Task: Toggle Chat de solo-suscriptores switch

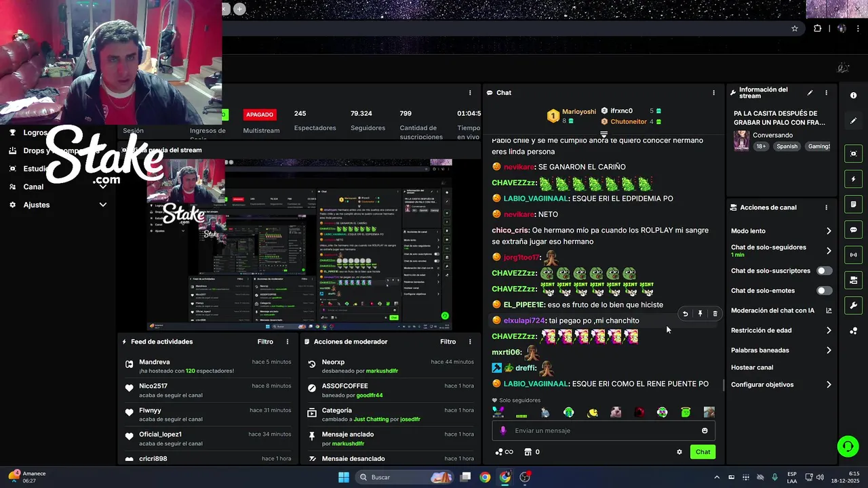Action: coord(824,270)
